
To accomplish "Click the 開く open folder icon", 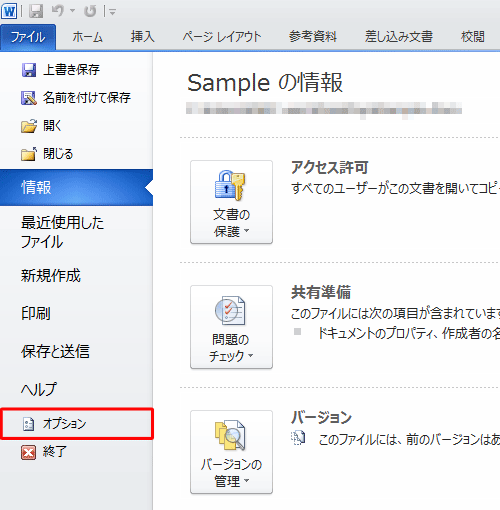I will (x=29, y=126).
